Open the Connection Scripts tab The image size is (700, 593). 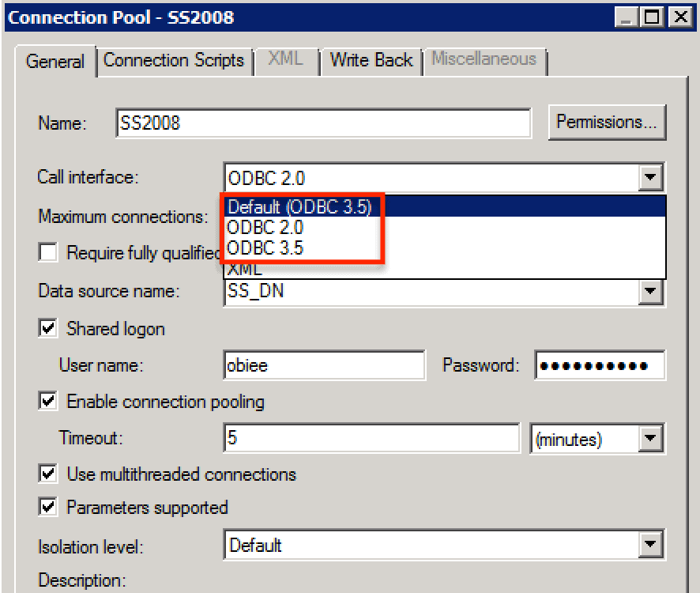(174, 60)
